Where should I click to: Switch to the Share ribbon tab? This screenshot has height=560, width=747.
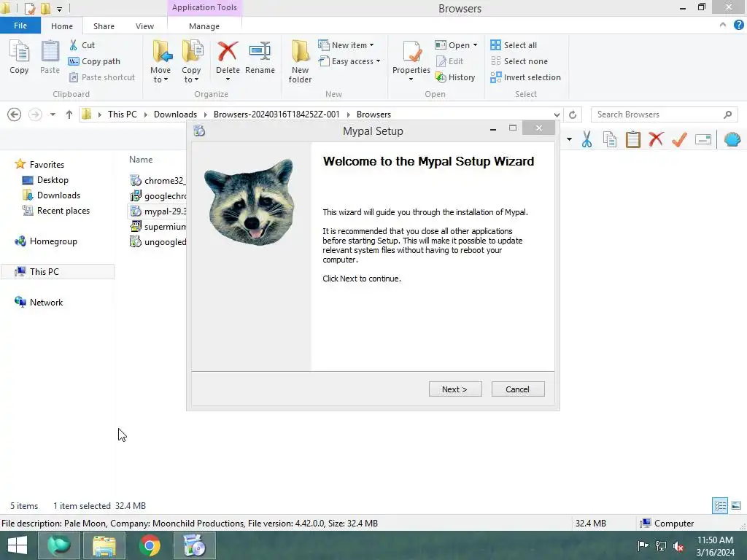104,26
